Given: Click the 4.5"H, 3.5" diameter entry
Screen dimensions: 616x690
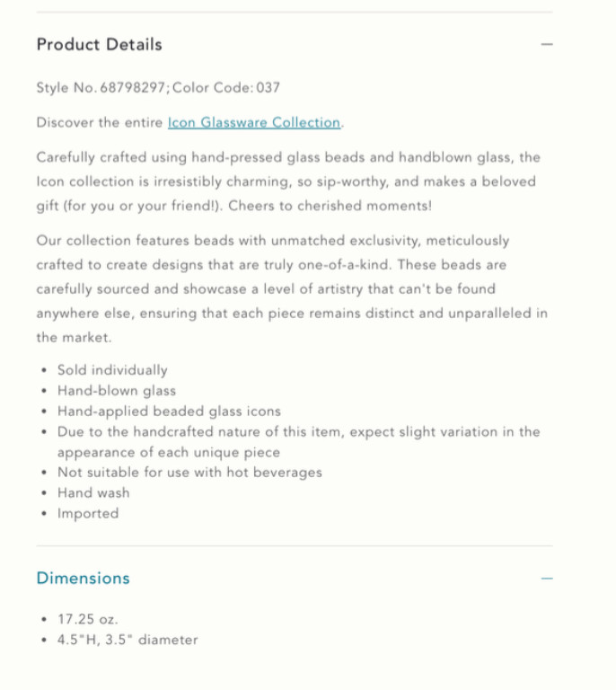Looking at the screenshot, I should (x=128, y=641).
